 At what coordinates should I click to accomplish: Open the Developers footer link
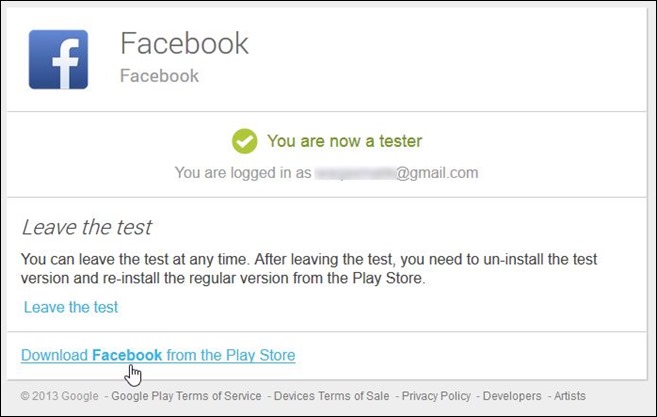[x=512, y=396]
